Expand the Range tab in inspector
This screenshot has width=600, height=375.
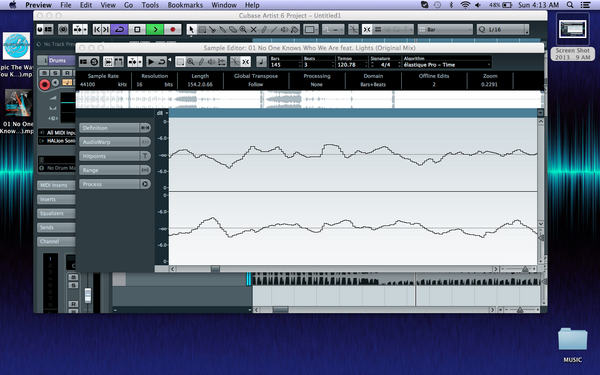[x=115, y=170]
